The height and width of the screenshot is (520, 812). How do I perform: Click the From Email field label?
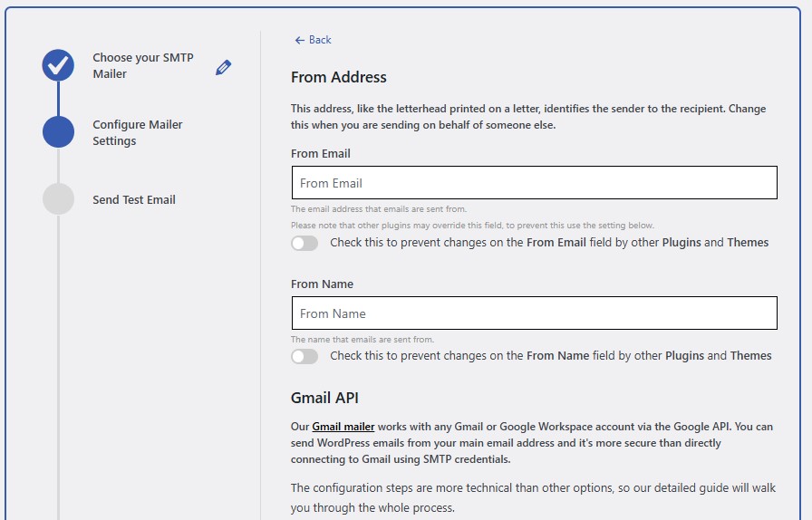point(321,154)
